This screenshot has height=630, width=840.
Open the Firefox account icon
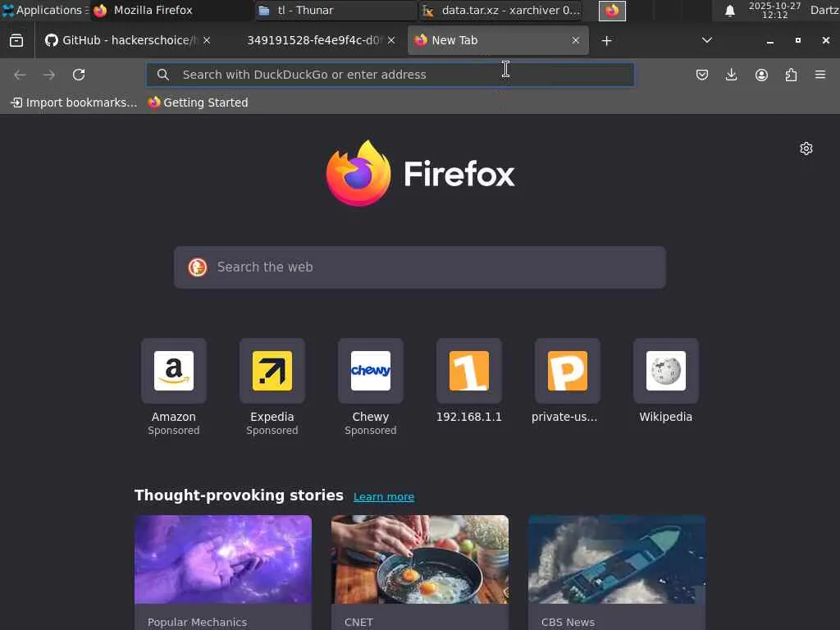point(761,75)
